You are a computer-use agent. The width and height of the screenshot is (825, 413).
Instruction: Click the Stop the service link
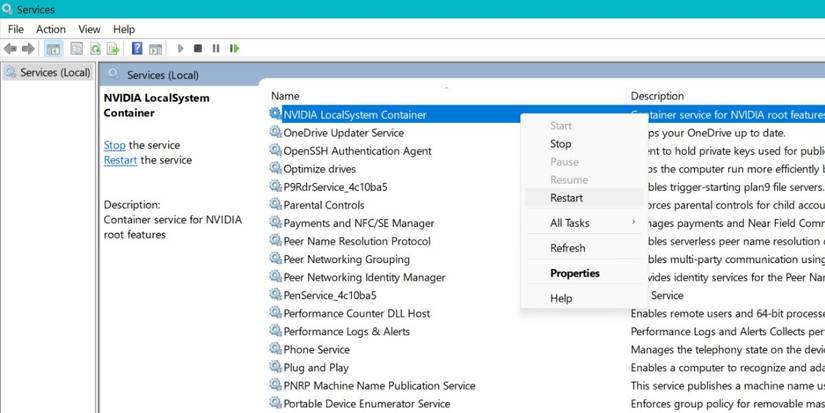(114, 145)
